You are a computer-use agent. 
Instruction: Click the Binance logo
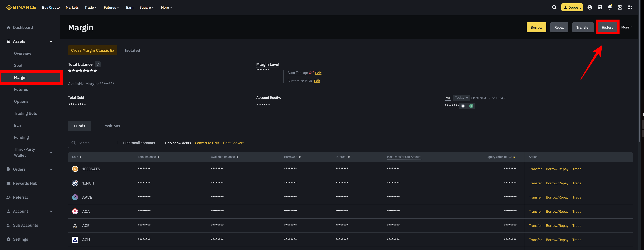point(21,7)
